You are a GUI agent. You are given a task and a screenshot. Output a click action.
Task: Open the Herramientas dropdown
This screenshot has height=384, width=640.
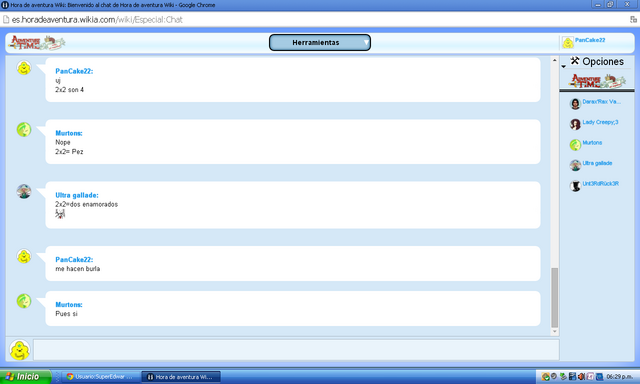320,42
